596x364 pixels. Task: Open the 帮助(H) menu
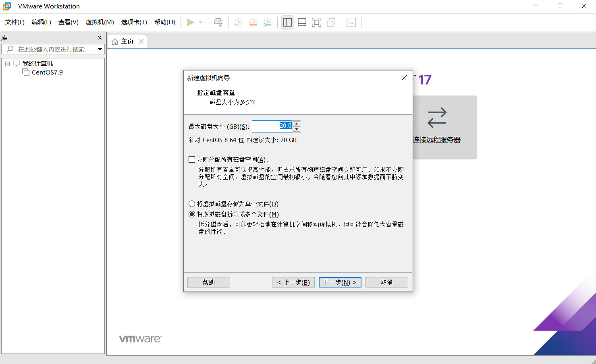pyautogui.click(x=165, y=22)
